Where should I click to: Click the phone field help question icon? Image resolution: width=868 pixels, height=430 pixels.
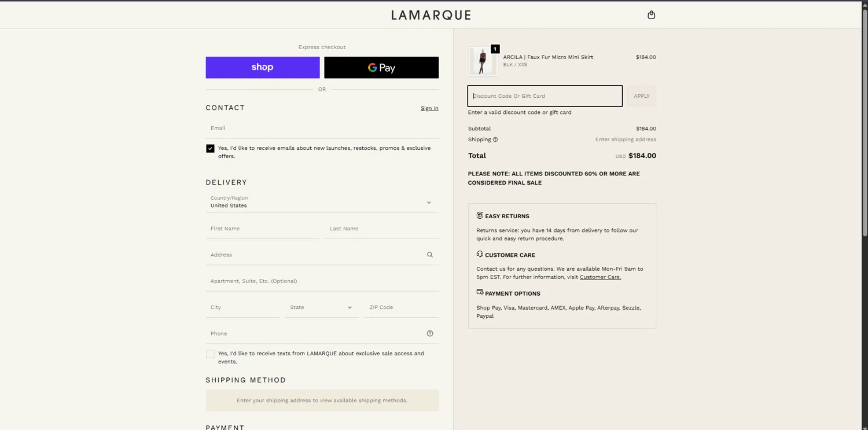tap(430, 333)
